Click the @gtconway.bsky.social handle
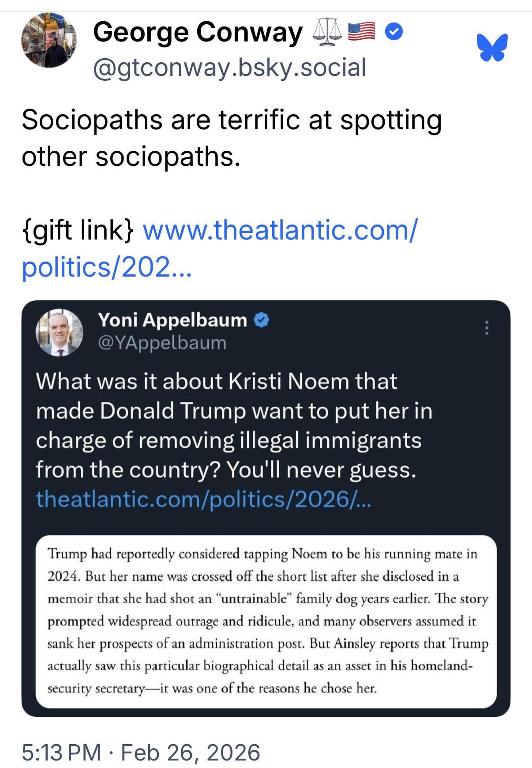The height and width of the screenshot is (768, 532). [229, 67]
